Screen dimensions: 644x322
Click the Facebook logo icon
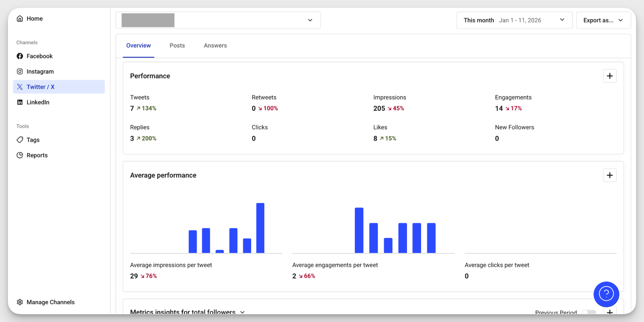point(20,56)
